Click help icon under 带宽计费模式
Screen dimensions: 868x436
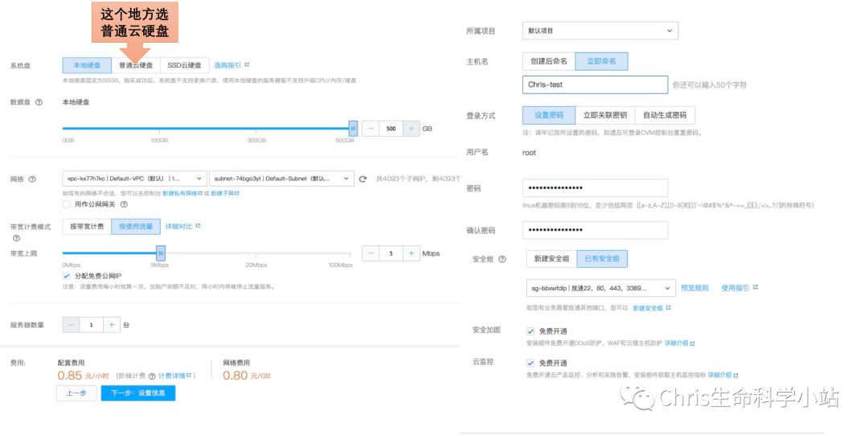(x=16, y=237)
